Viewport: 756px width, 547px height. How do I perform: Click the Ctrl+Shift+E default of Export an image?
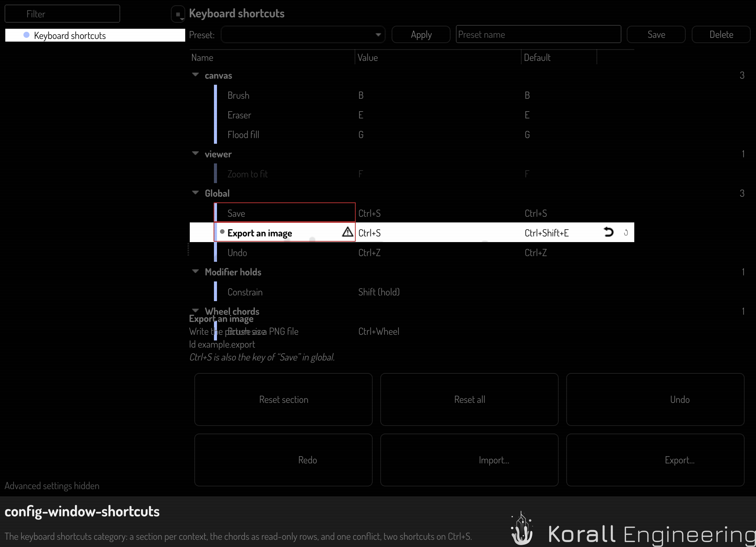point(547,233)
